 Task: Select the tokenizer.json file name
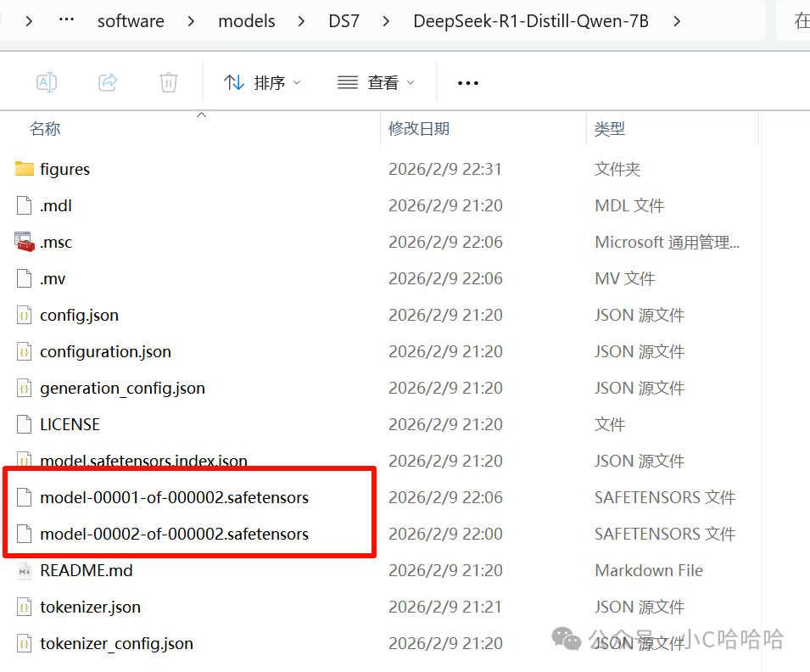pyautogui.click(x=91, y=608)
